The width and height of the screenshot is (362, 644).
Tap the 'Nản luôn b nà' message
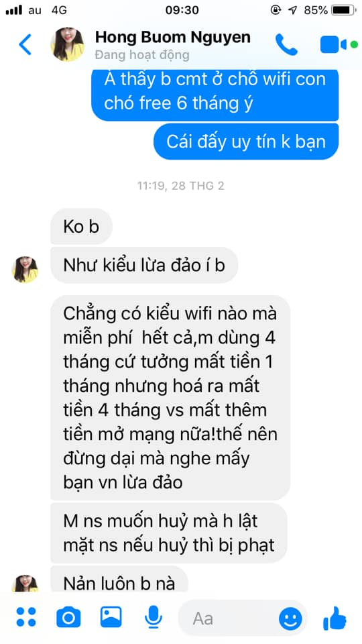click(119, 579)
